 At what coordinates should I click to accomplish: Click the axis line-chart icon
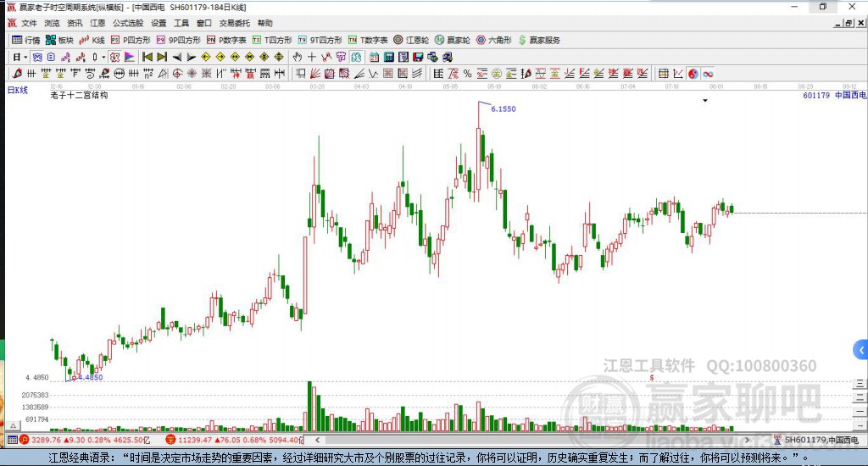click(678, 74)
